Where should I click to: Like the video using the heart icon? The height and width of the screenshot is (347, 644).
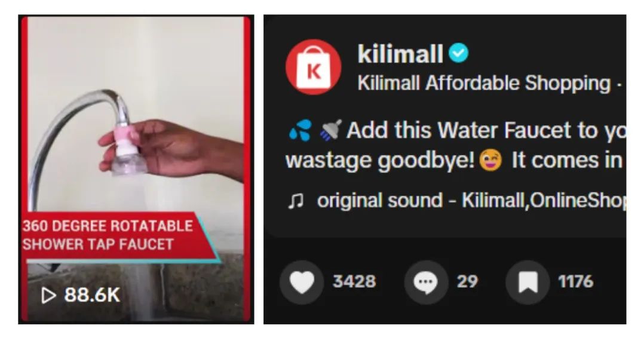[x=302, y=282]
